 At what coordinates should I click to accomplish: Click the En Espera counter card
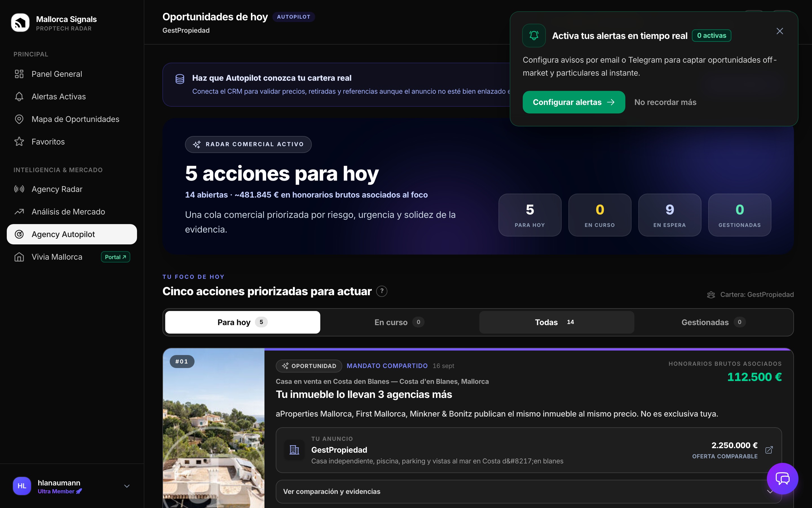[670, 215]
